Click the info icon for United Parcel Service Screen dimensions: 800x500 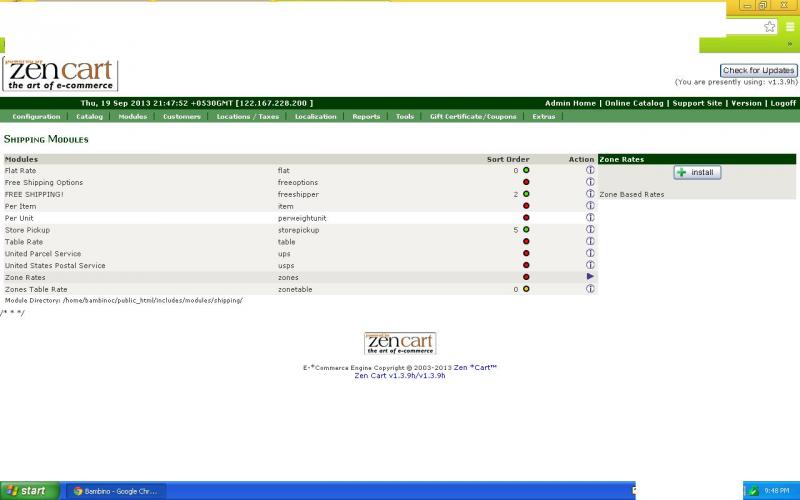click(590, 253)
